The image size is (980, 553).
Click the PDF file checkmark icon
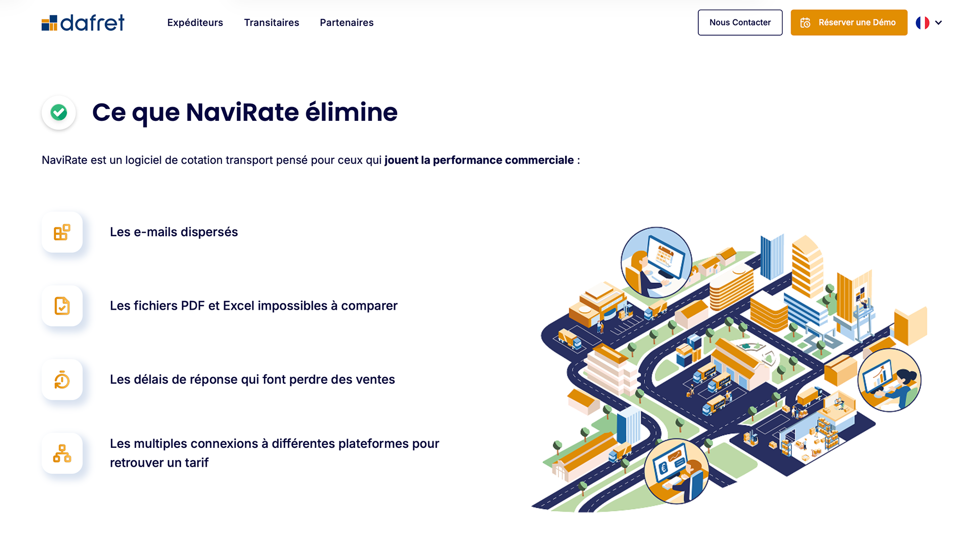[x=62, y=306]
